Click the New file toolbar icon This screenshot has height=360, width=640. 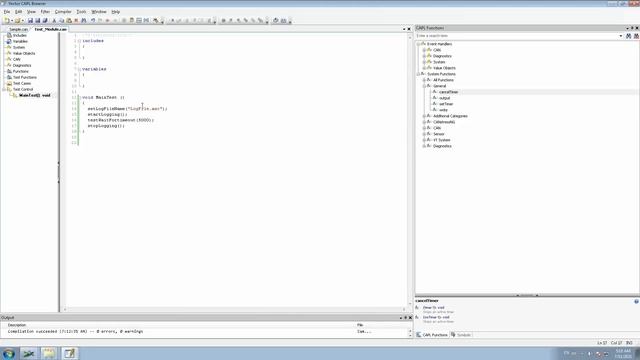[x=7, y=20]
